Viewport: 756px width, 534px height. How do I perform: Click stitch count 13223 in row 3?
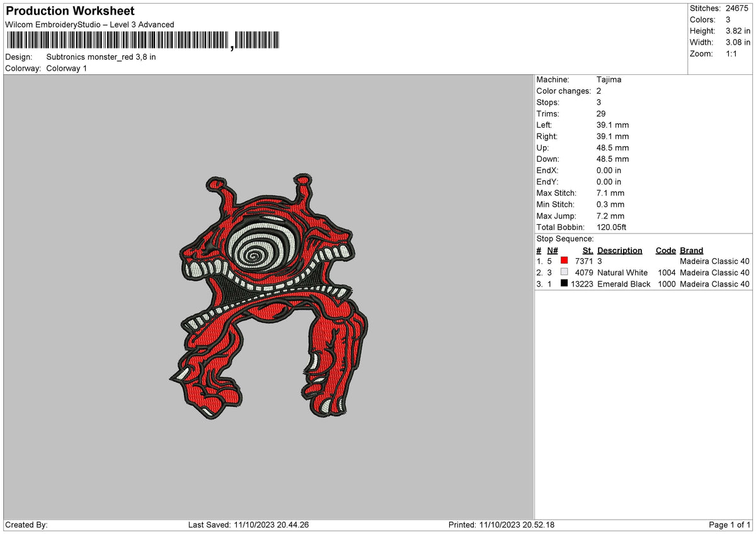(581, 283)
